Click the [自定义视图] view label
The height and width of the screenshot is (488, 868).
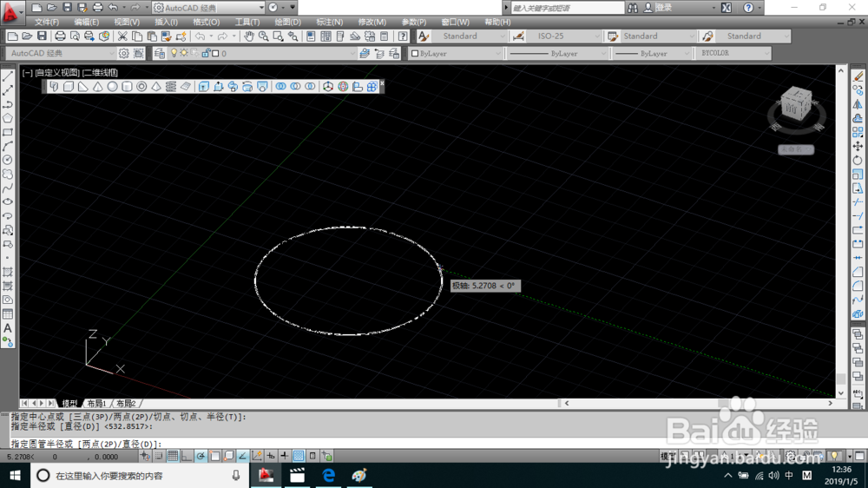[x=56, y=73]
